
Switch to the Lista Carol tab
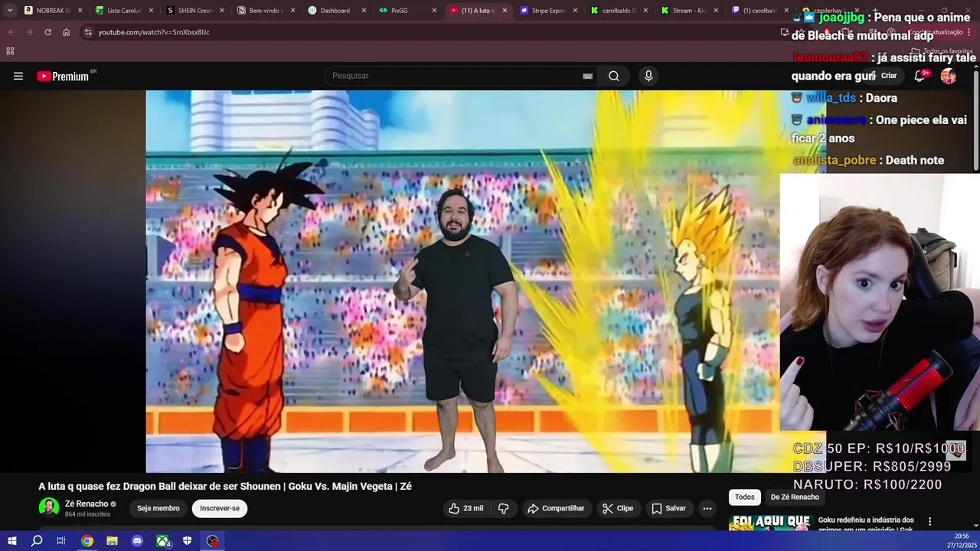click(123, 11)
